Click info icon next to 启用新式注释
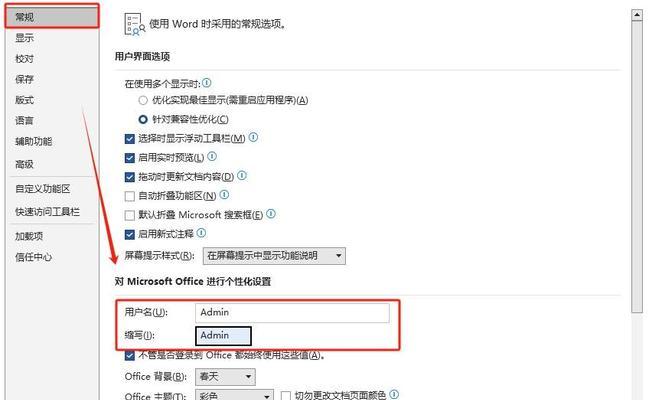The height and width of the screenshot is (400, 649). coord(201,233)
